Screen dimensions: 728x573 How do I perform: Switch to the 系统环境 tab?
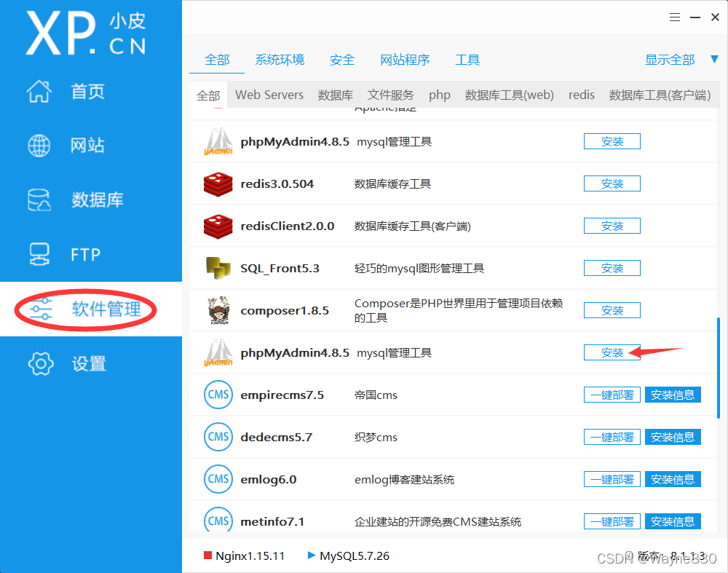coord(280,60)
